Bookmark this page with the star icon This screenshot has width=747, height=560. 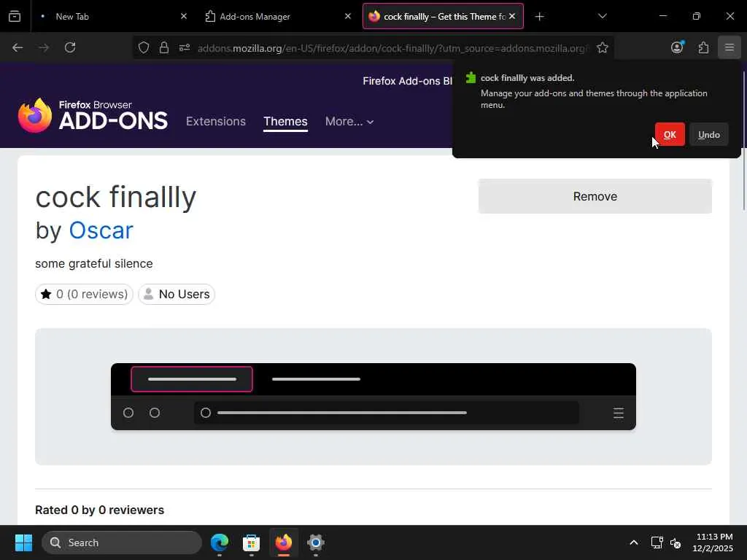[602, 47]
